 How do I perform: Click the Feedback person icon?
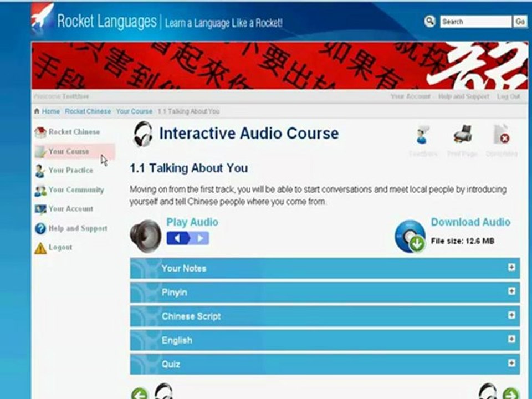(x=423, y=135)
